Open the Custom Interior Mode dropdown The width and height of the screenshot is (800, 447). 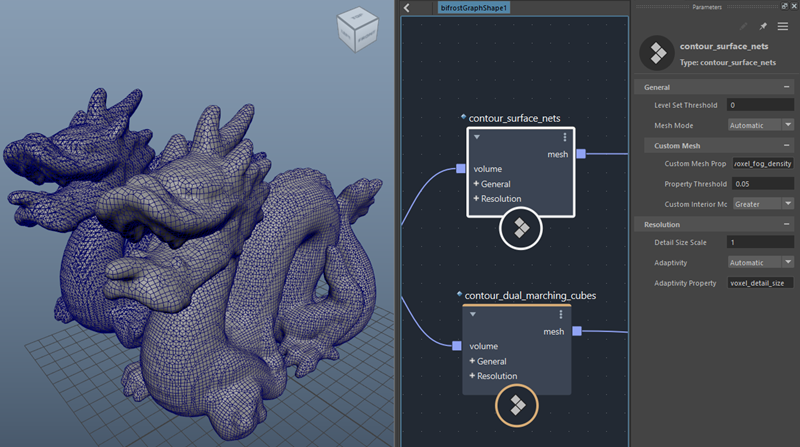pos(763,204)
